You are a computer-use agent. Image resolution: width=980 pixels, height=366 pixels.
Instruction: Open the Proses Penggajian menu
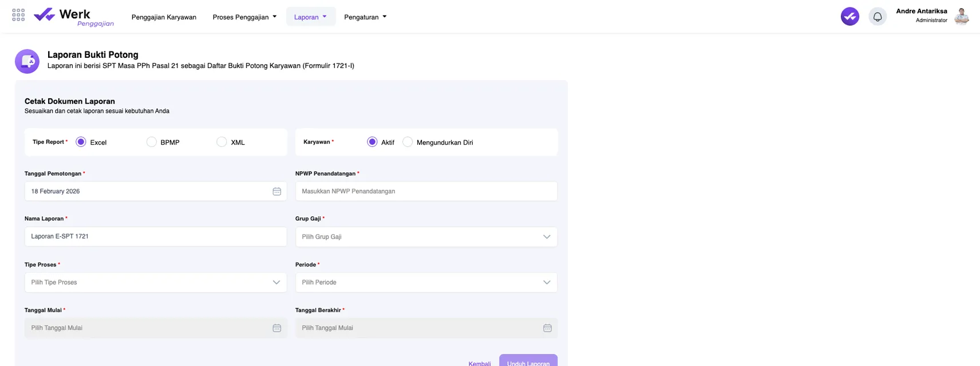click(x=244, y=17)
